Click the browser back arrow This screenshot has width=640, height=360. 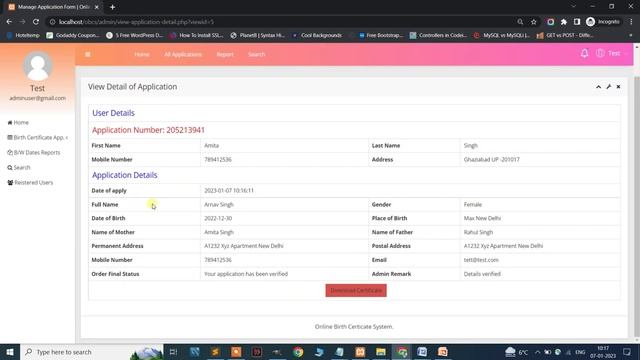(9, 22)
